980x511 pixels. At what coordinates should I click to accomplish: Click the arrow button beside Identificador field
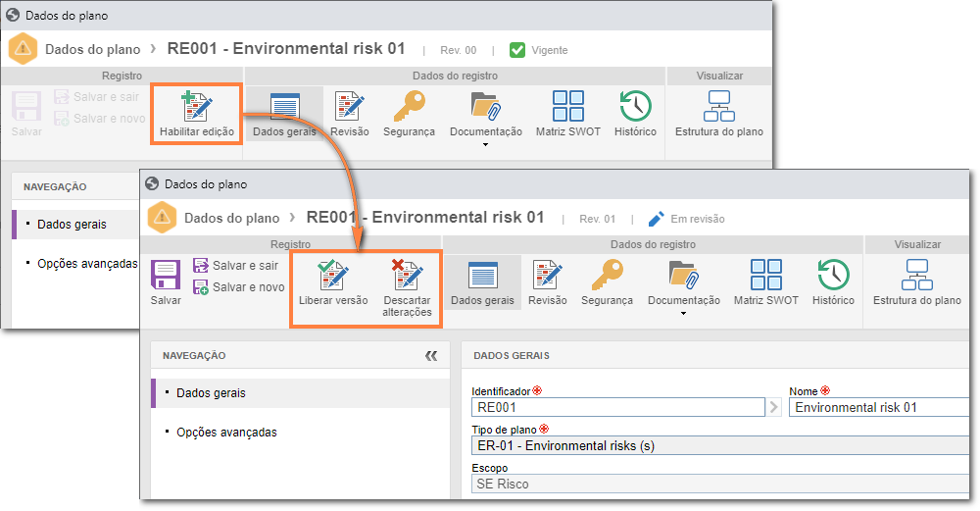(x=774, y=407)
